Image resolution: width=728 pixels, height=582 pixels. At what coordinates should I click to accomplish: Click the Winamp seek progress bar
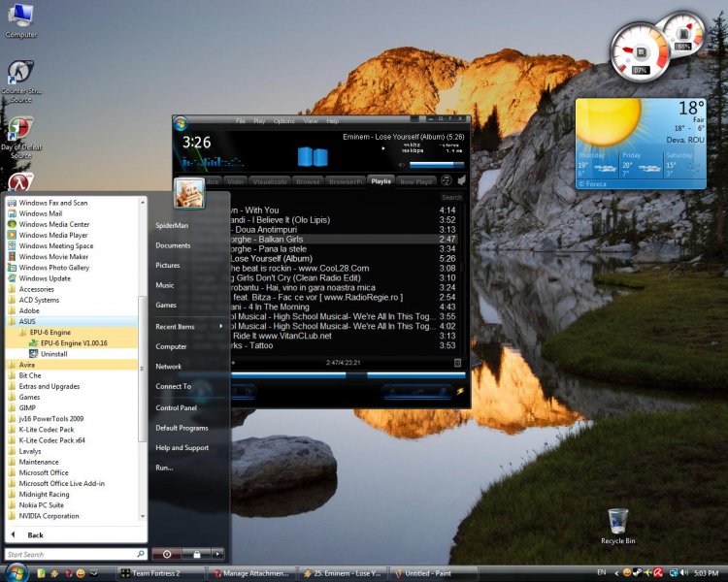(347, 375)
